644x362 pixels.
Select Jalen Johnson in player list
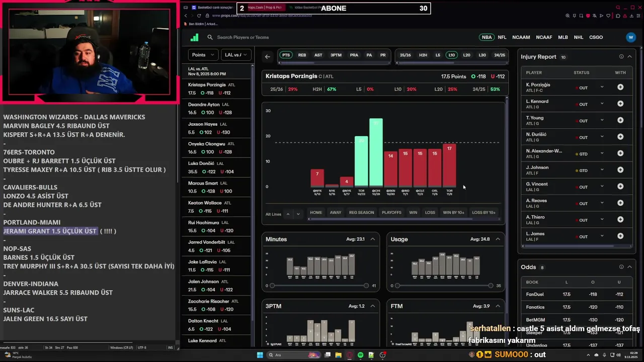coord(216,286)
